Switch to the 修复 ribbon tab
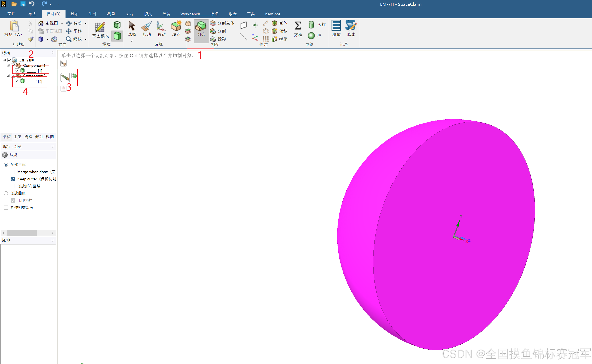This screenshot has width=592, height=364. pyautogui.click(x=148, y=14)
